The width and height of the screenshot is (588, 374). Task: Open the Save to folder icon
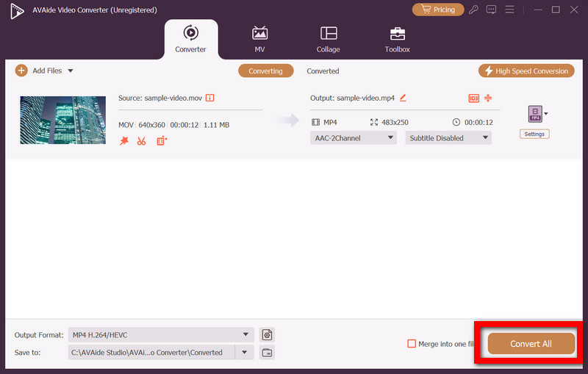(x=267, y=352)
